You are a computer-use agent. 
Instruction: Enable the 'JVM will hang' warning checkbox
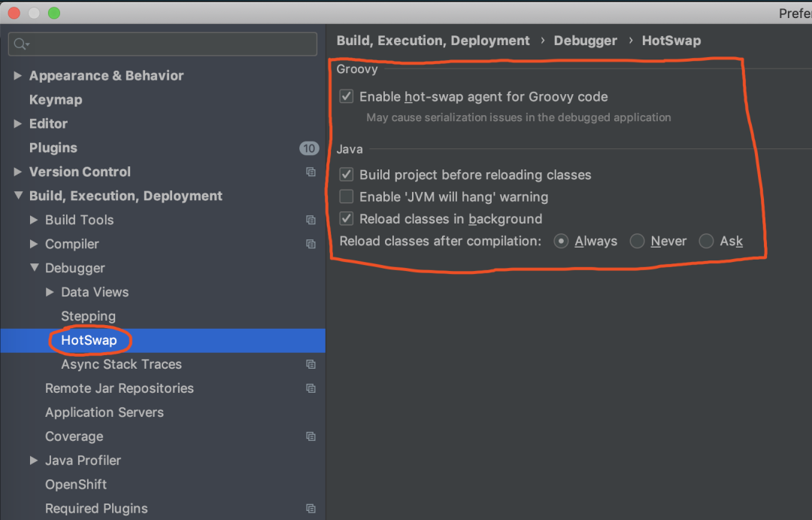[x=347, y=196]
